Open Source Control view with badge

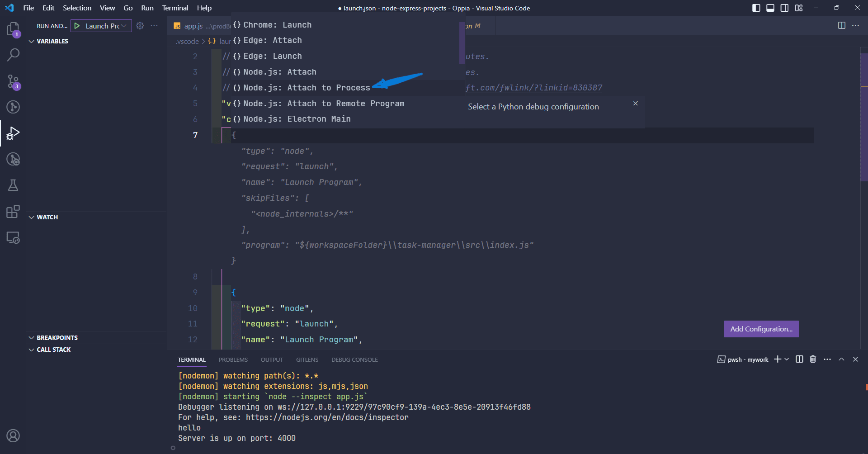pos(13,81)
